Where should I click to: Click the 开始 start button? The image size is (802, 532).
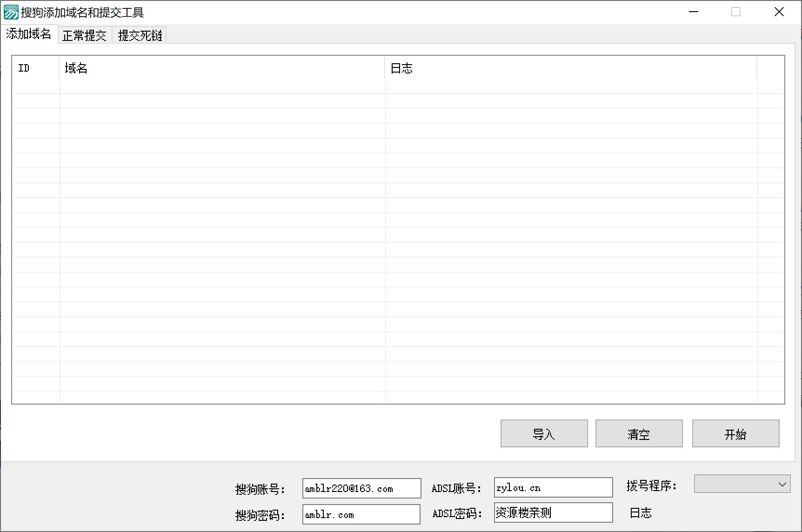tap(735, 433)
